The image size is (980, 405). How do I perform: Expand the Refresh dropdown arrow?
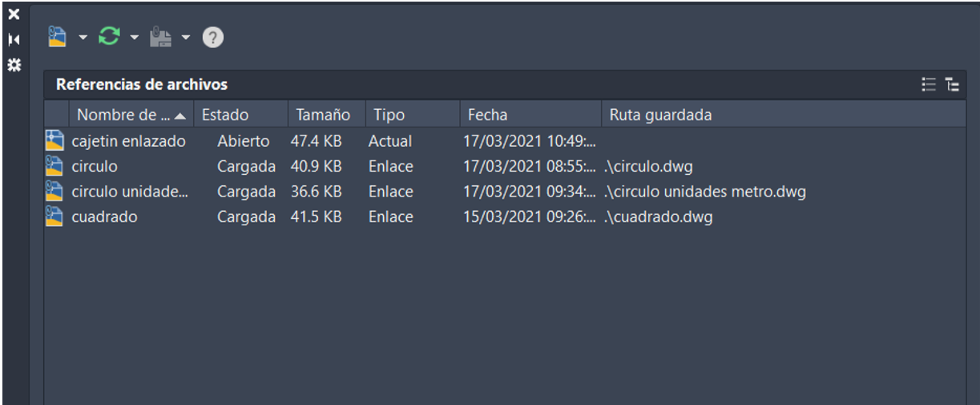click(x=135, y=38)
